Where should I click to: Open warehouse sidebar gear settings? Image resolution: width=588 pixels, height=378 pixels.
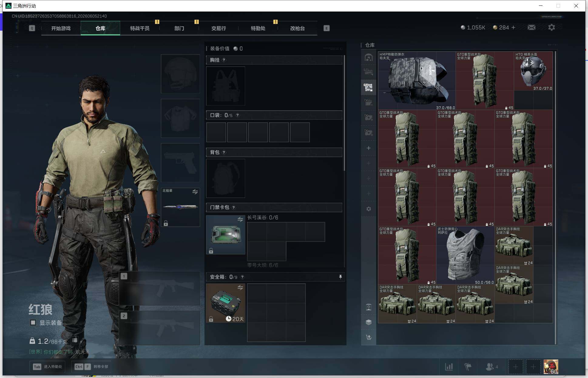(x=369, y=209)
